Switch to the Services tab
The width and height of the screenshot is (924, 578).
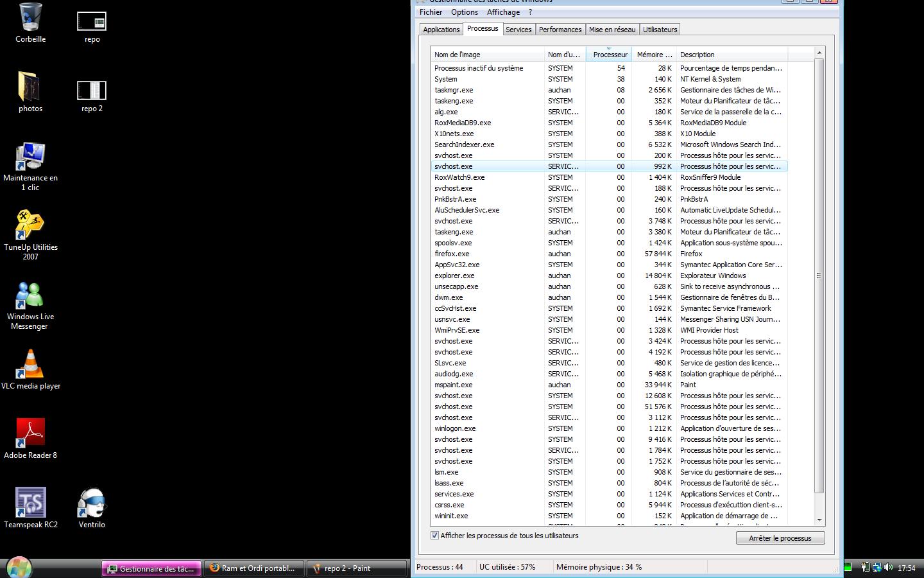point(518,30)
